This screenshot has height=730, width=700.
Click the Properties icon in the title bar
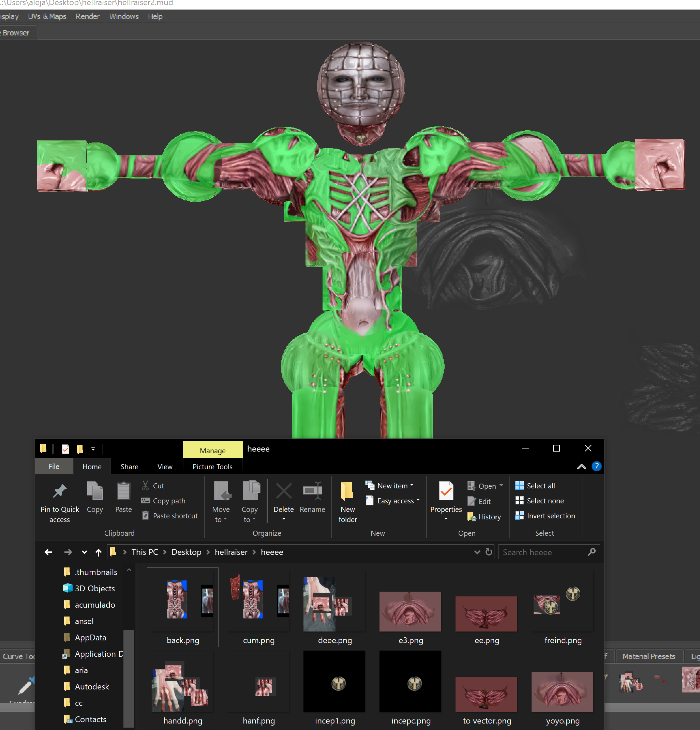(x=65, y=449)
